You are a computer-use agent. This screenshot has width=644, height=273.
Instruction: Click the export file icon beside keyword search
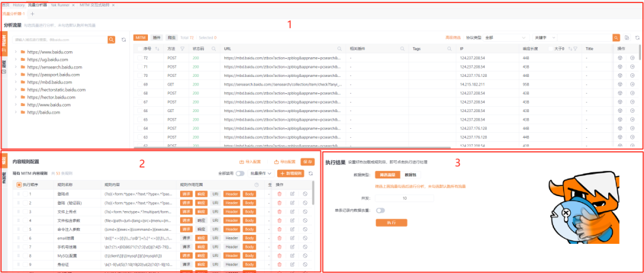627,38
